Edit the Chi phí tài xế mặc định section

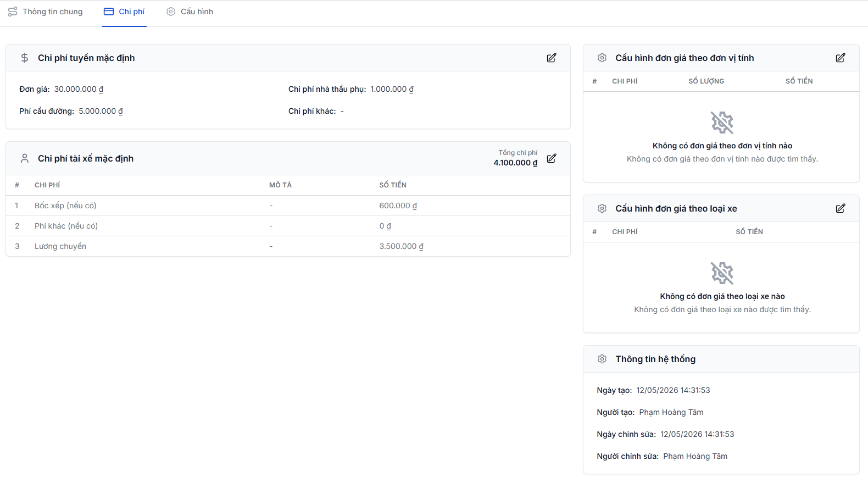tap(552, 158)
